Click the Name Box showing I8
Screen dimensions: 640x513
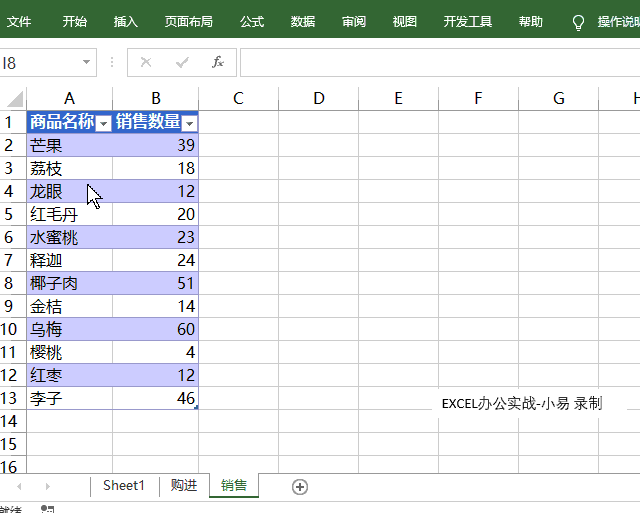[41, 63]
